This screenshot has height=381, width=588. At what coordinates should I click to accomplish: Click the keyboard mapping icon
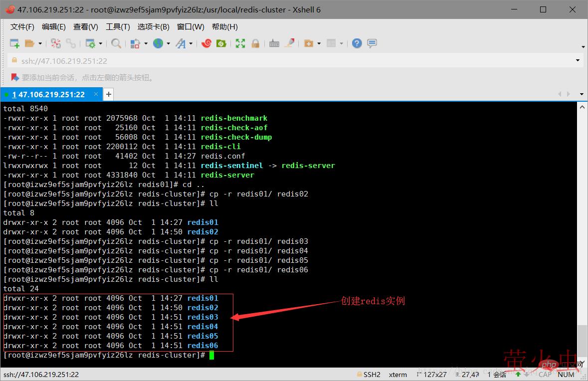[x=274, y=44]
